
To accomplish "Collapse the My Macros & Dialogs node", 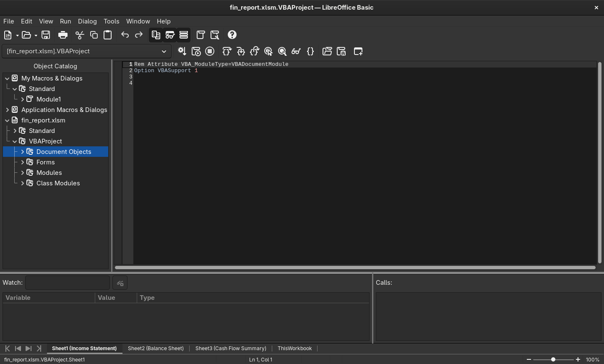I will click(7, 78).
